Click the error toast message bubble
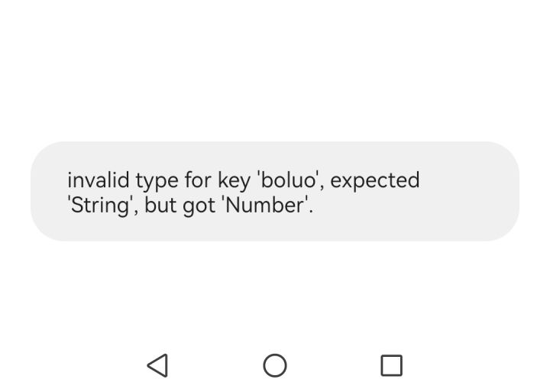This screenshot has height=392, width=550. pos(275,191)
